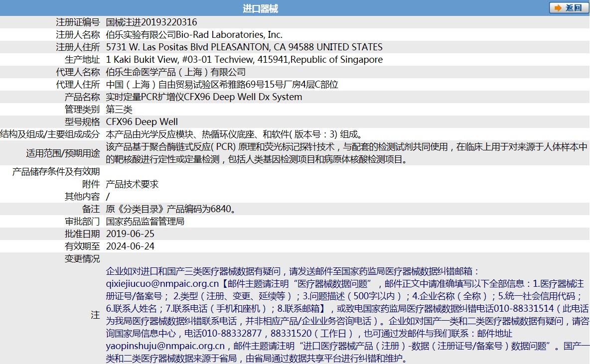The width and height of the screenshot is (590, 364).
Task: Click the orange arrow icon in 返回 button
Action: [x=558, y=8]
